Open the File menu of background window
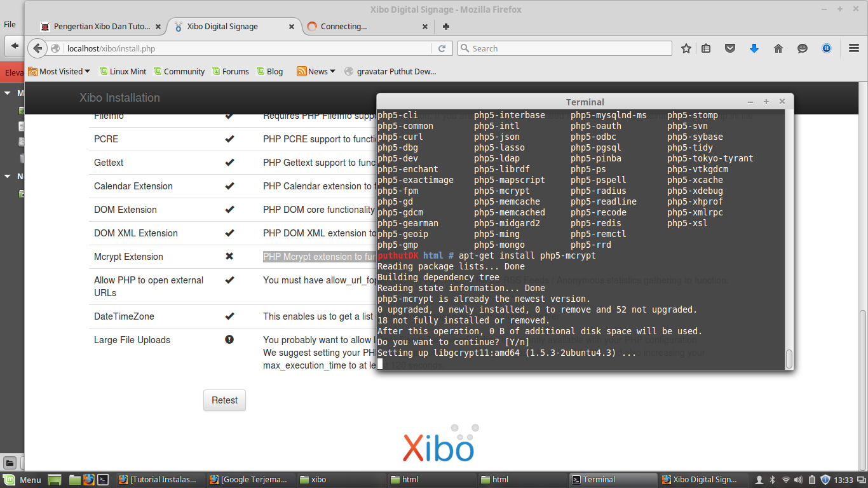The height and width of the screenshot is (488, 868). (10, 24)
